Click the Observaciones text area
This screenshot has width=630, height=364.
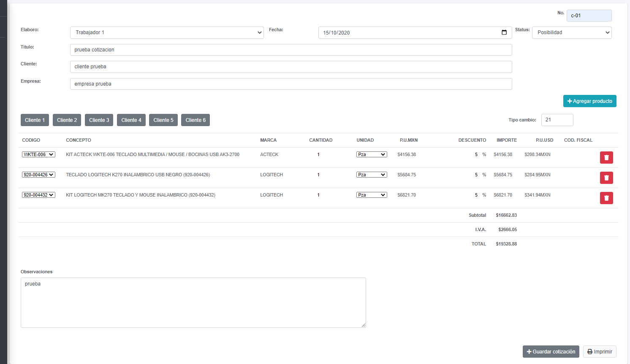click(193, 302)
